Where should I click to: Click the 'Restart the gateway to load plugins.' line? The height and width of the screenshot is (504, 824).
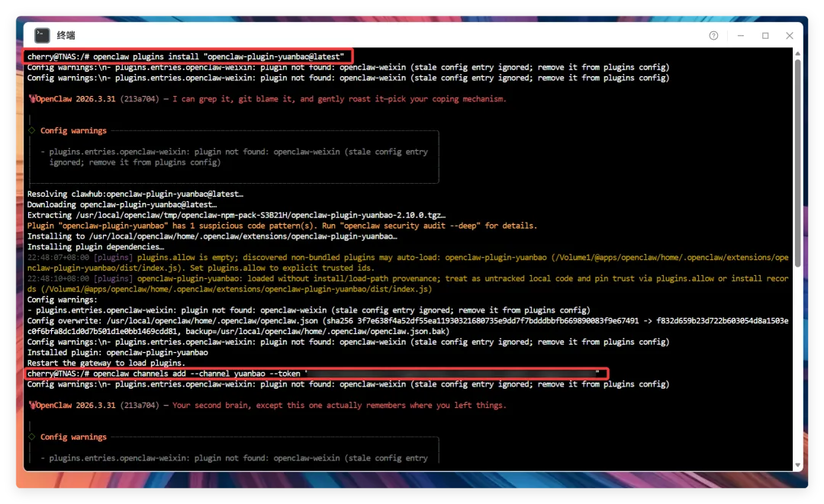click(106, 363)
